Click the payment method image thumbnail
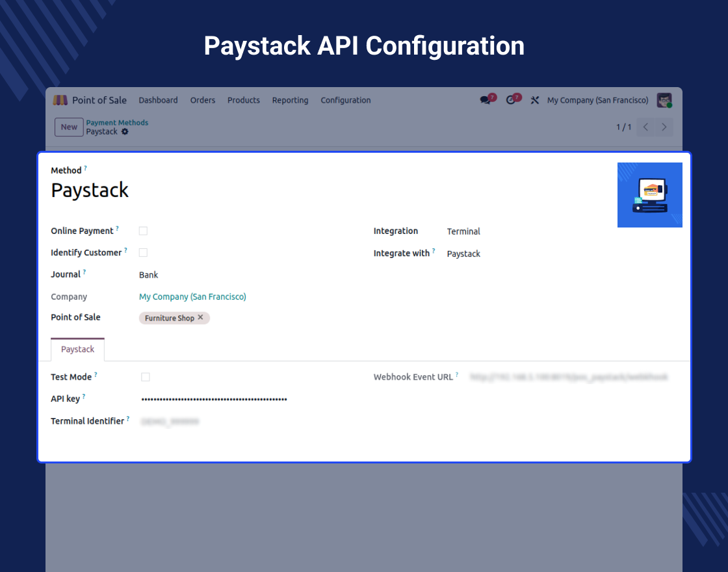The width and height of the screenshot is (728, 572). coord(649,195)
